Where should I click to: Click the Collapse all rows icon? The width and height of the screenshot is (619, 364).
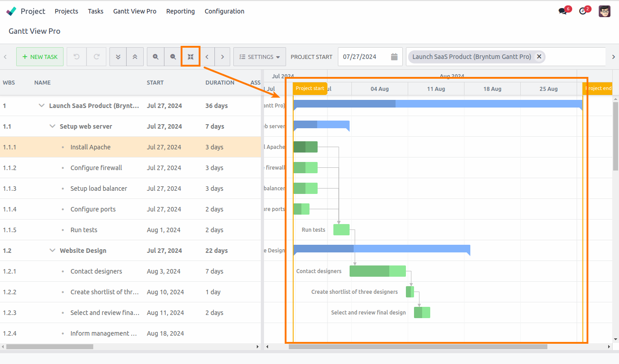point(135,56)
